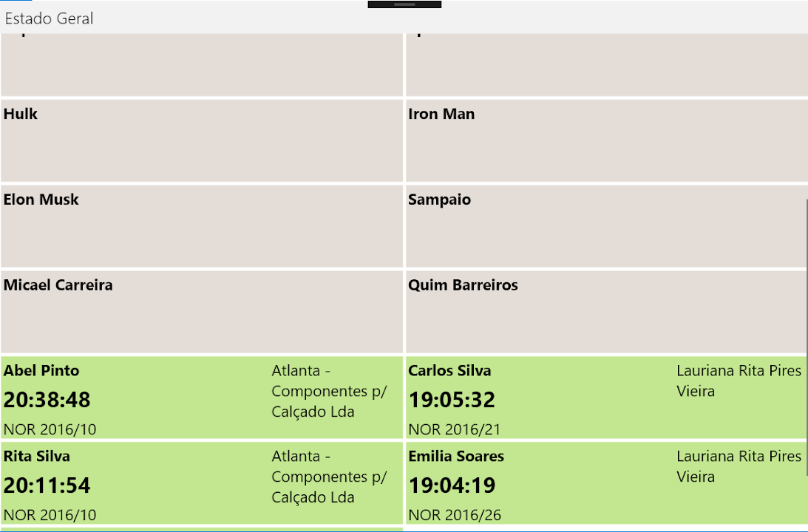Screen dimensions: 808x532
Task: Select the Sampaio tile
Action: (606, 226)
